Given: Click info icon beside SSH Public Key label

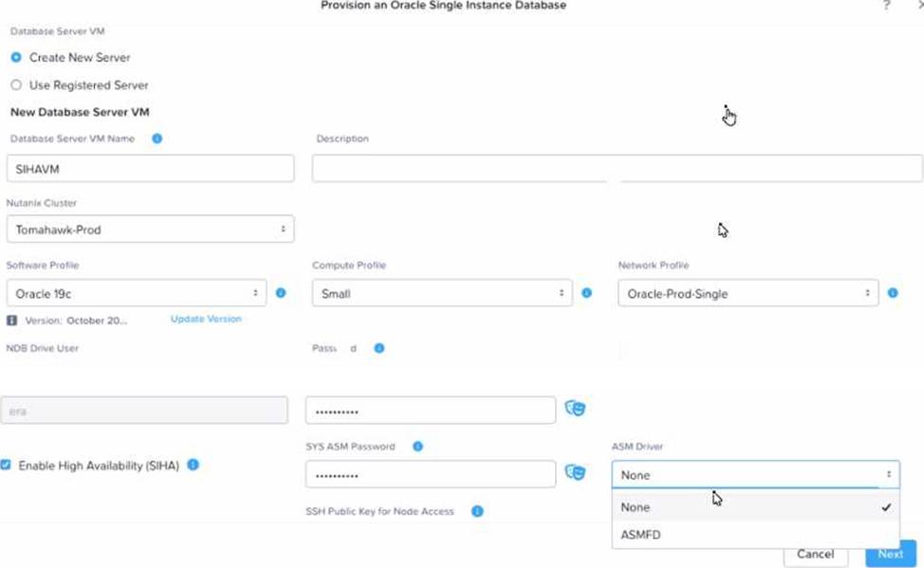Looking at the screenshot, I should 477,511.
